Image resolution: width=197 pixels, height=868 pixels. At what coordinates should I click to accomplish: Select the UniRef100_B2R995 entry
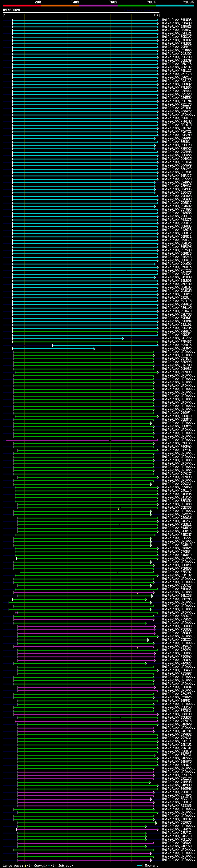177,362
